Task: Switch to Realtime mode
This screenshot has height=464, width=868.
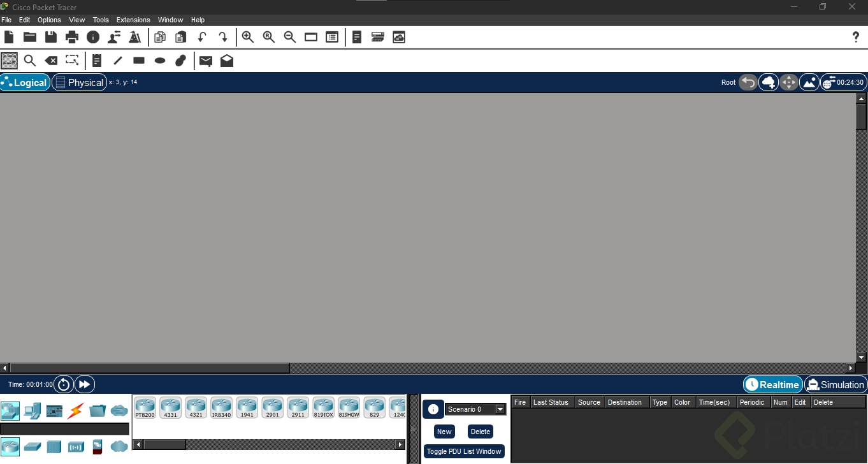Action: pos(772,384)
